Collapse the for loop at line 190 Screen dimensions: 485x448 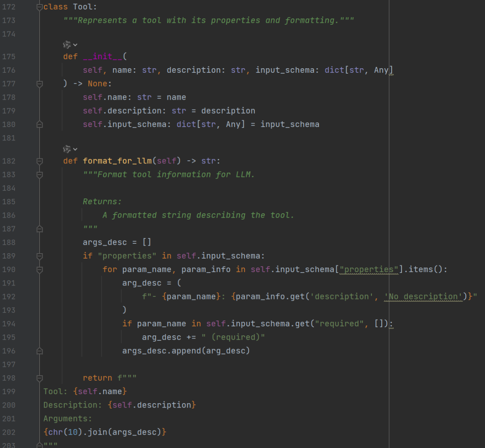(x=39, y=269)
